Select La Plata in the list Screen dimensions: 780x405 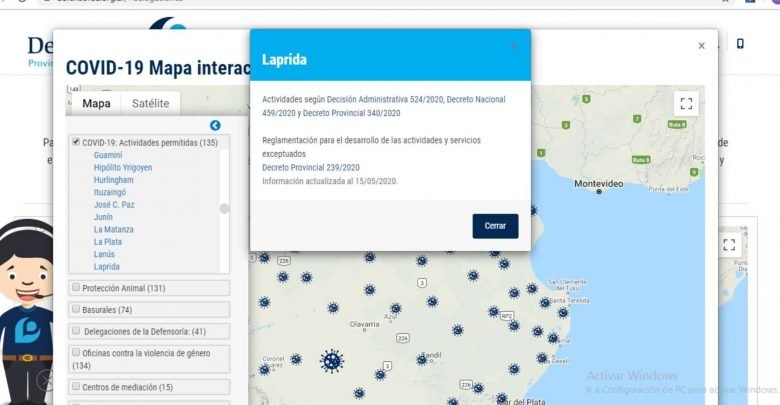coord(107,242)
